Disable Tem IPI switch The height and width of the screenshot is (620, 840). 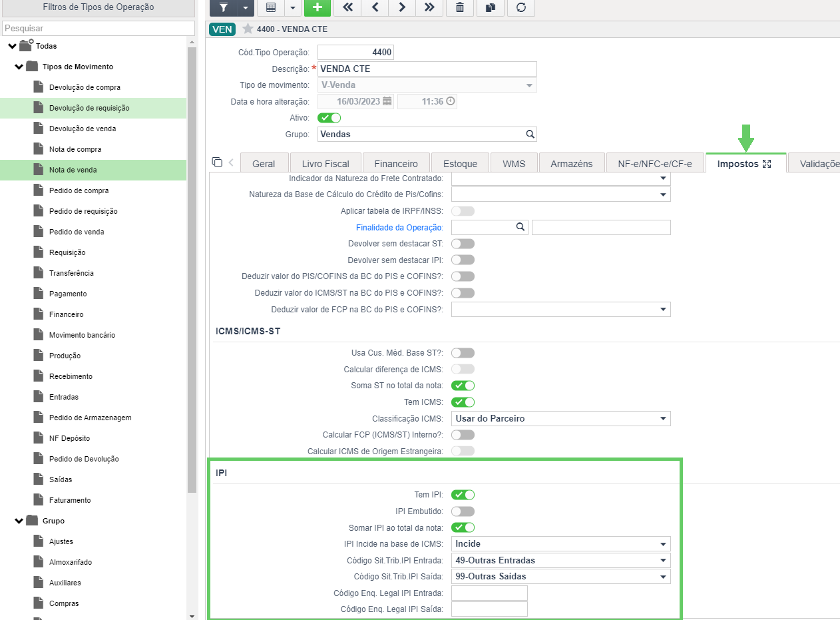[x=463, y=495]
